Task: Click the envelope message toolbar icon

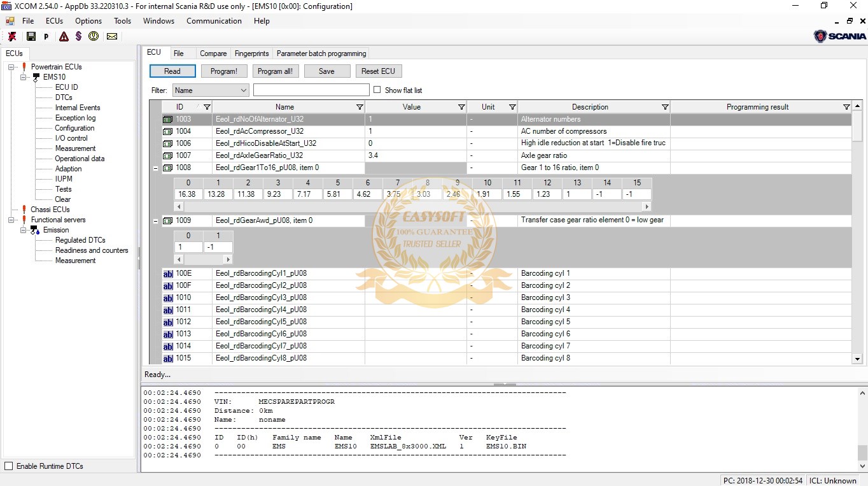Action: pyautogui.click(x=112, y=36)
